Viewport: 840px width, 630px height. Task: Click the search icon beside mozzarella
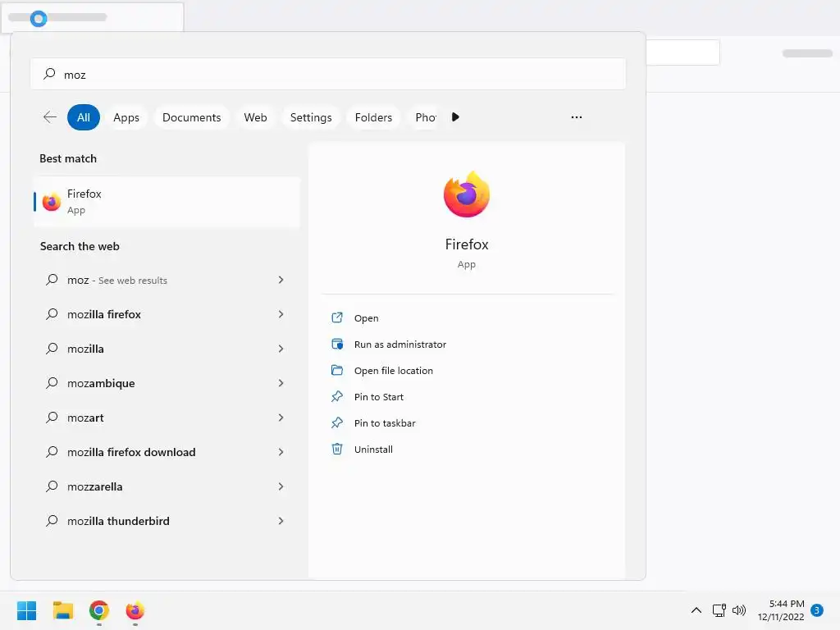pyautogui.click(x=52, y=486)
